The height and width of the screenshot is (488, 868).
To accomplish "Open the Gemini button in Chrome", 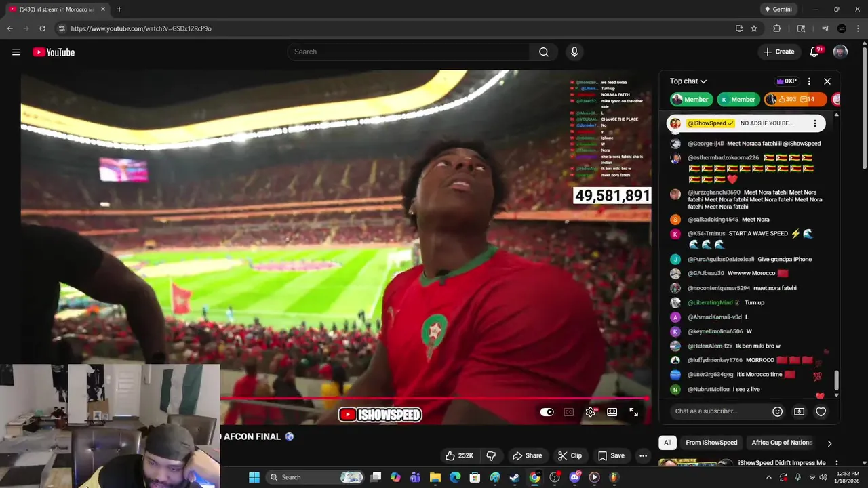I will [x=778, y=9].
